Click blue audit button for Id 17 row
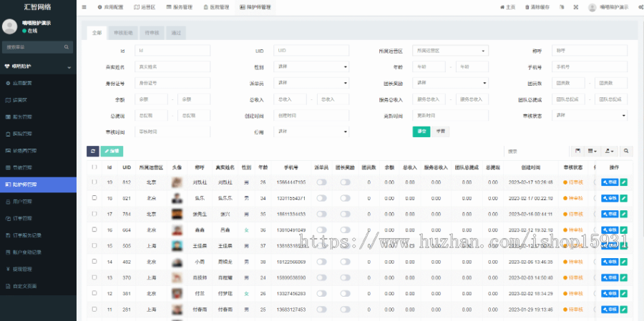The width and height of the screenshot is (644, 321). point(610,214)
